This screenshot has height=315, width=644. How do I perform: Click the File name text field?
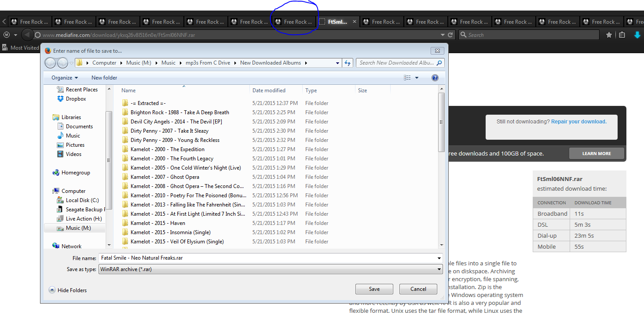(x=270, y=258)
